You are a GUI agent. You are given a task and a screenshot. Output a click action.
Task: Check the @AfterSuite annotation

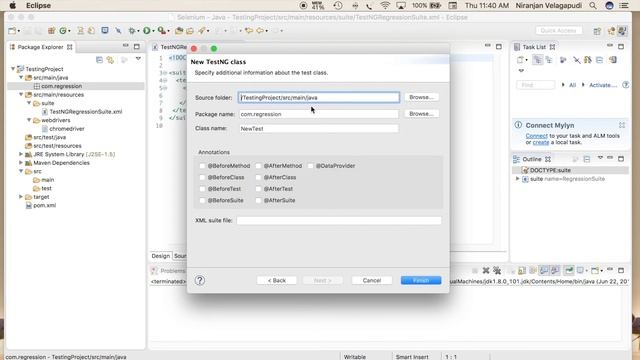pos(258,200)
